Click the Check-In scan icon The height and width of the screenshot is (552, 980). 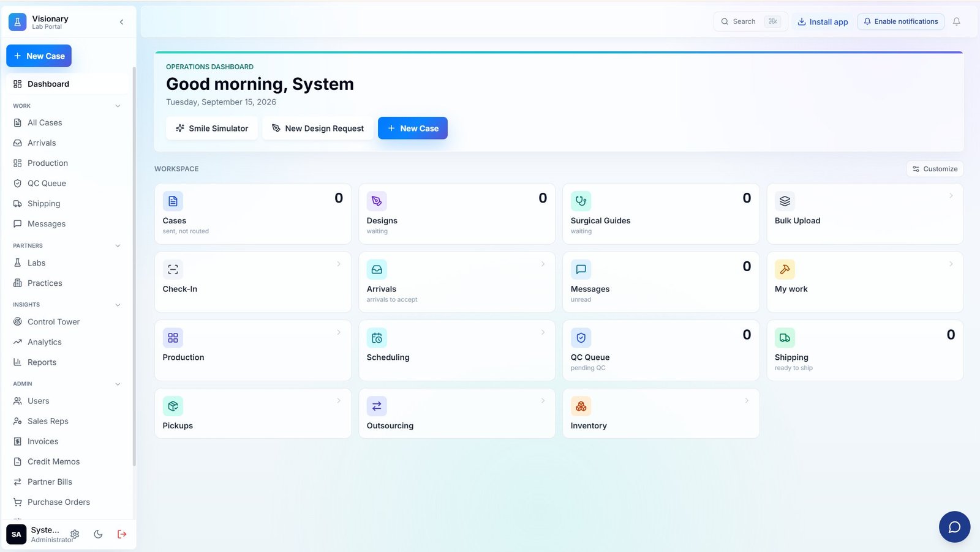click(173, 269)
